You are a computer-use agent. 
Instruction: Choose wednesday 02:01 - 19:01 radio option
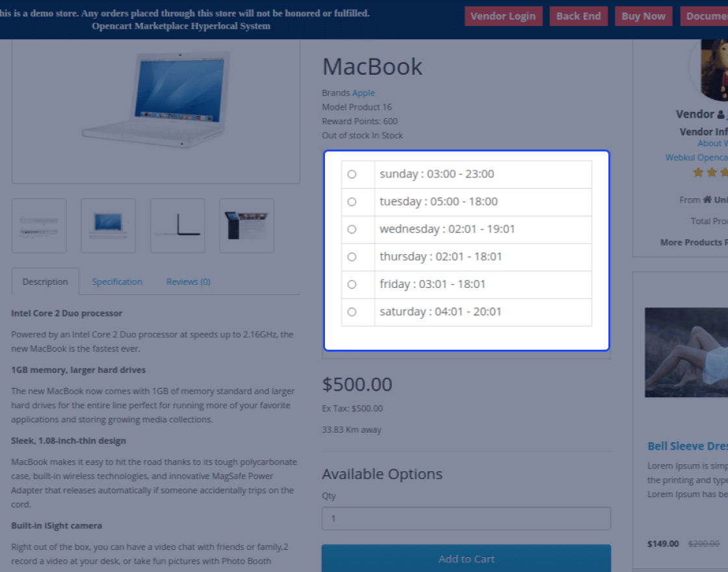point(352,229)
